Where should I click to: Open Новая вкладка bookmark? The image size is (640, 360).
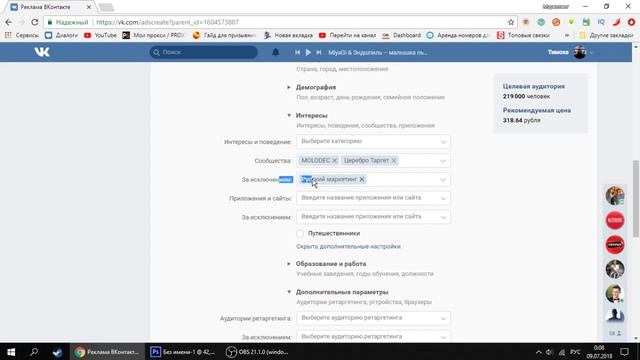click(288, 36)
